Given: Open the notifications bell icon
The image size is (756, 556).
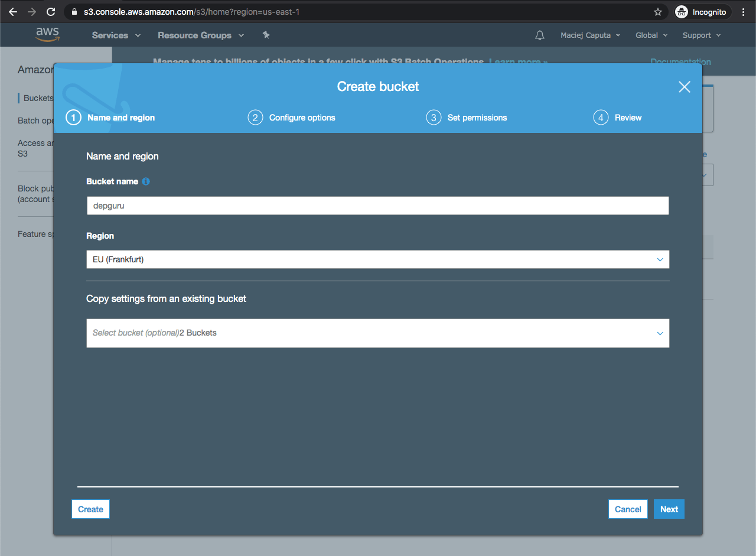Looking at the screenshot, I should (x=539, y=35).
